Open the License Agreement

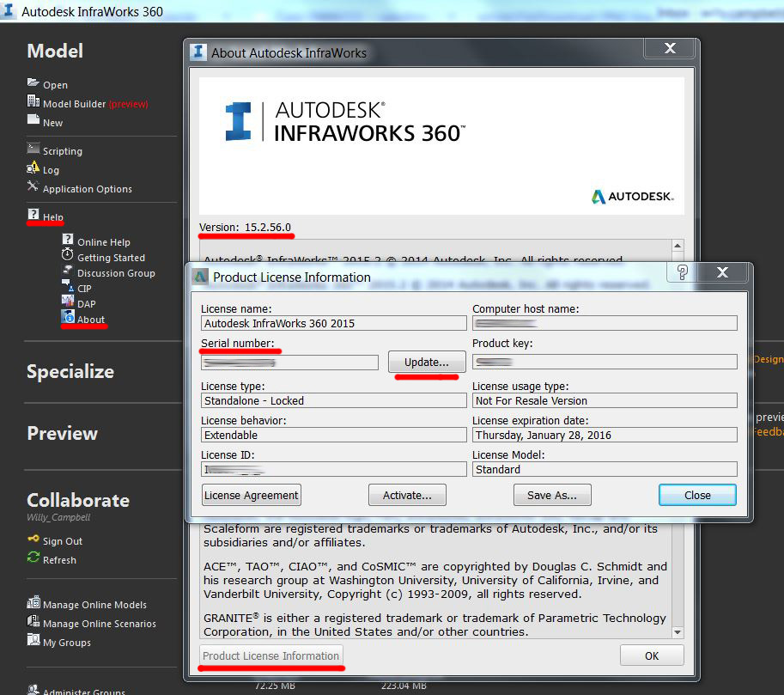(251, 495)
